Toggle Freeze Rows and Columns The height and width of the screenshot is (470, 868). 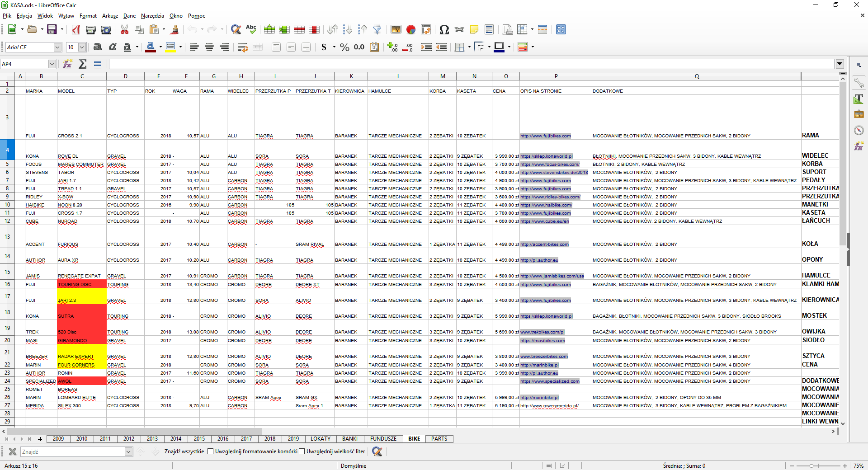click(522, 30)
